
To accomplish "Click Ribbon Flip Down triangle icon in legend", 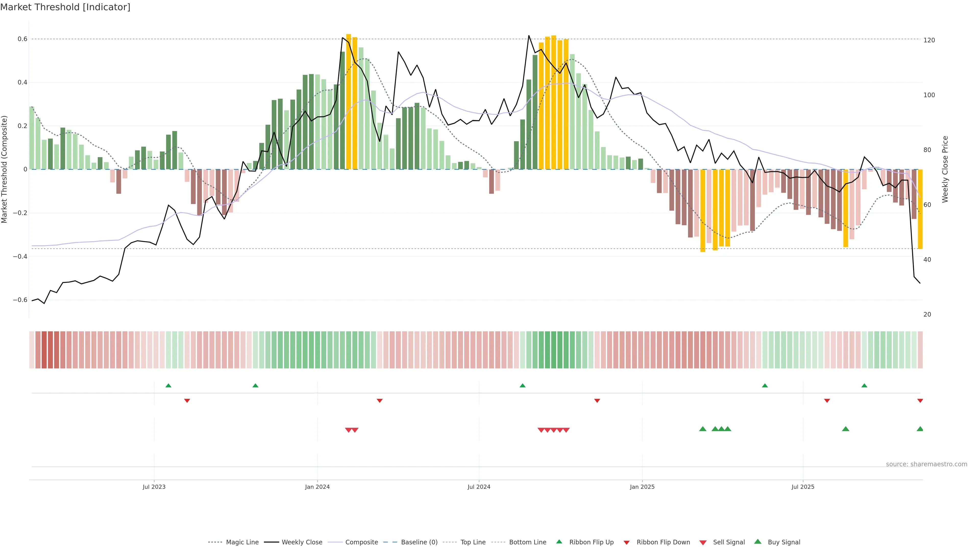I will [627, 543].
